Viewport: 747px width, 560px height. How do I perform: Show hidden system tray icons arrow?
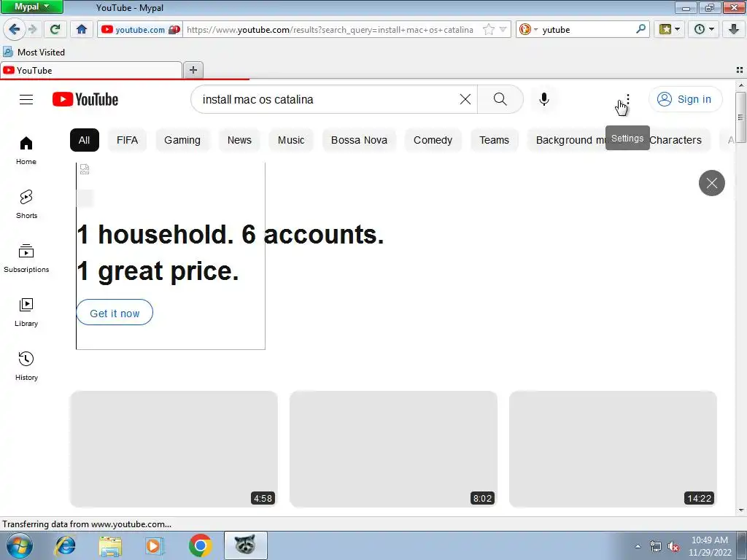pos(638,546)
